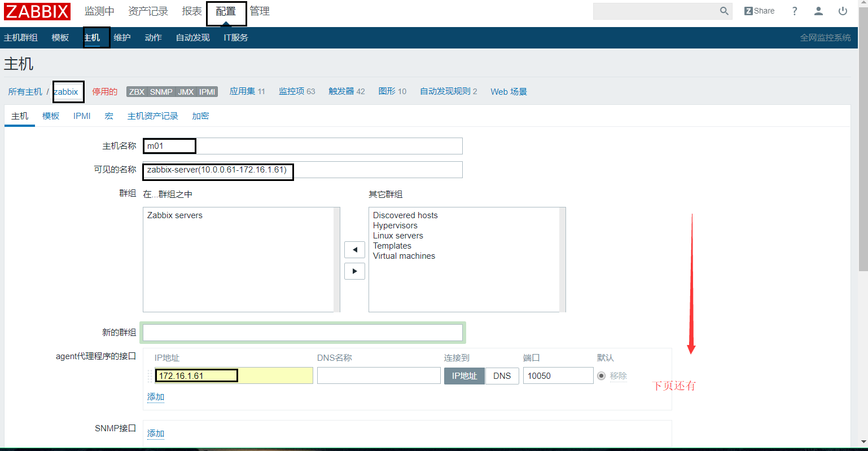868x451 pixels.
Task: Choose DNS connect-to option
Action: point(502,376)
